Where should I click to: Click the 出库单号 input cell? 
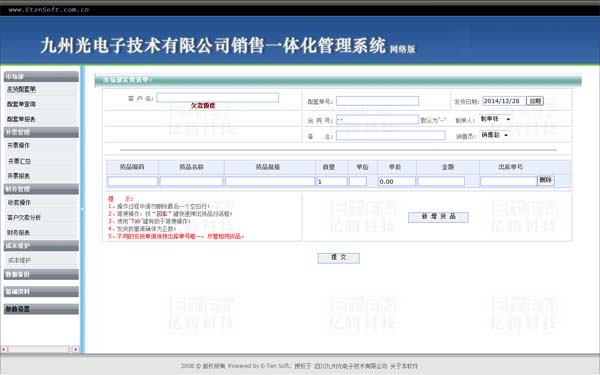[x=509, y=181]
